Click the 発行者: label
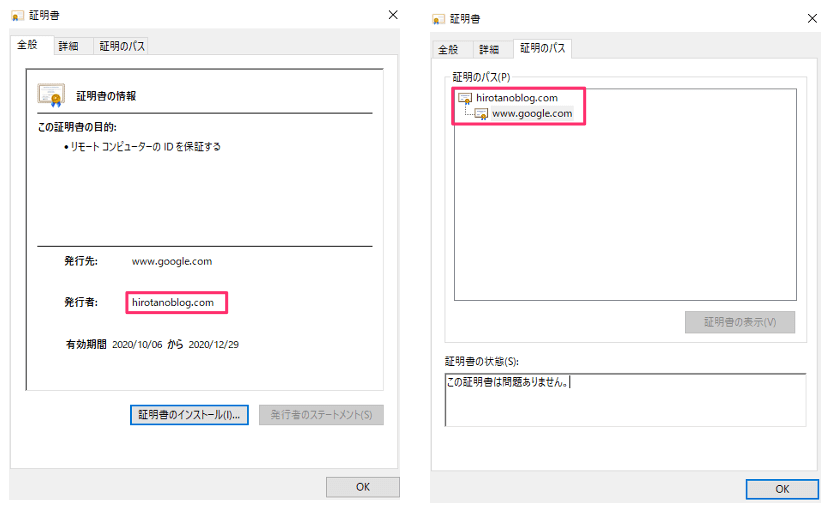Viewport: 834px width, 513px height. (81, 302)
